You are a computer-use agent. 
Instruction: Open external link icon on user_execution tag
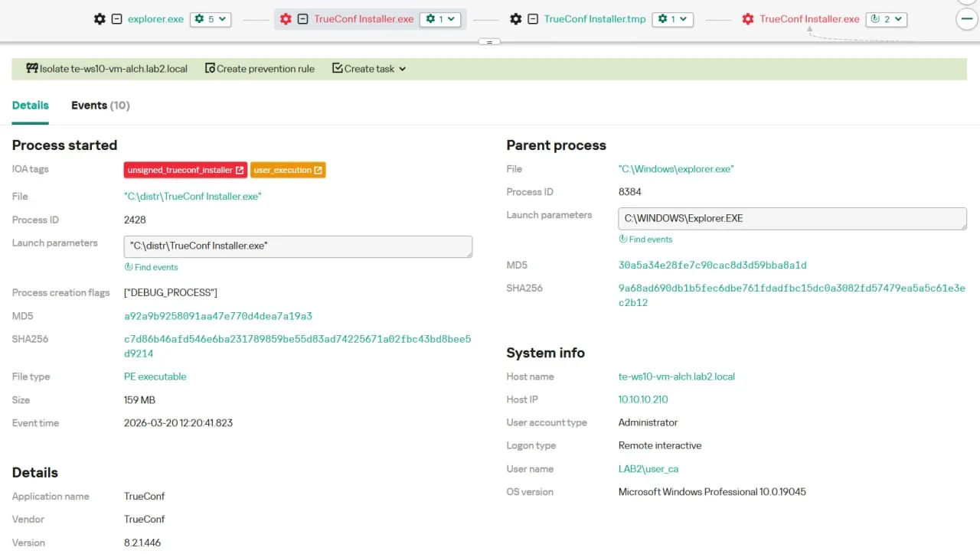(318, 170)
